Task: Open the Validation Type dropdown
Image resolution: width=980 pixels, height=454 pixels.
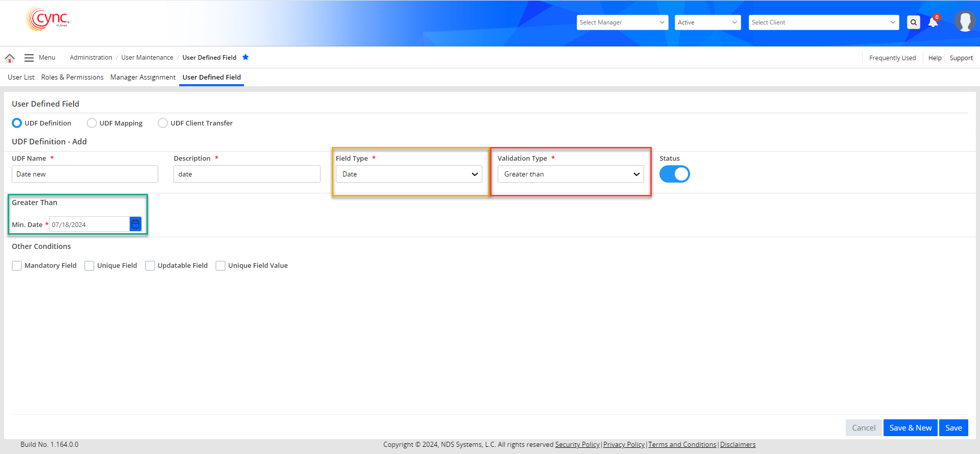Action: [x=571, y=174]
